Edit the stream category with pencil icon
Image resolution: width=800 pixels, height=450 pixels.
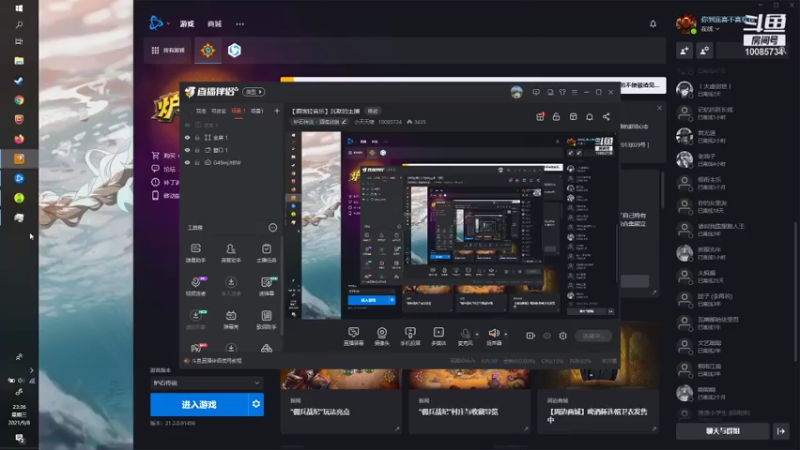coord(344,122)
